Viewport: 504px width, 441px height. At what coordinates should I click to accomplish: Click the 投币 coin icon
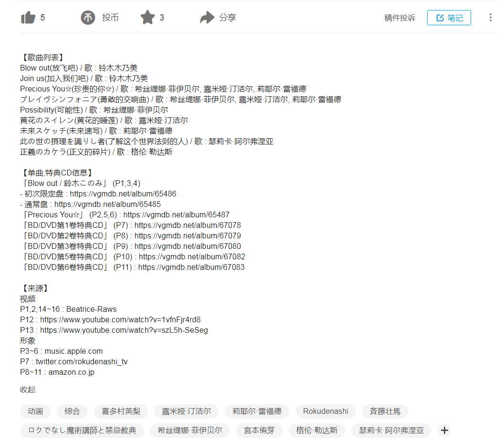click(88, 17)
